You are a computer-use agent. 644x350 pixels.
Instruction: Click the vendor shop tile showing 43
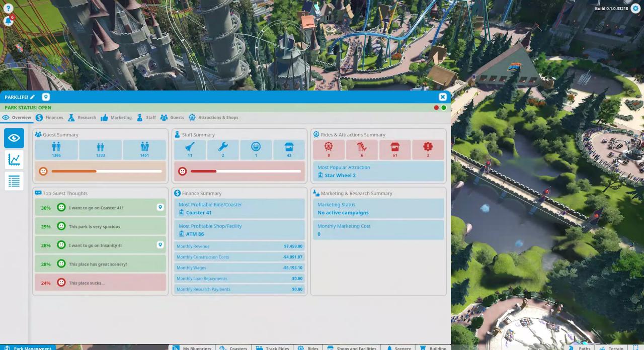289,150
